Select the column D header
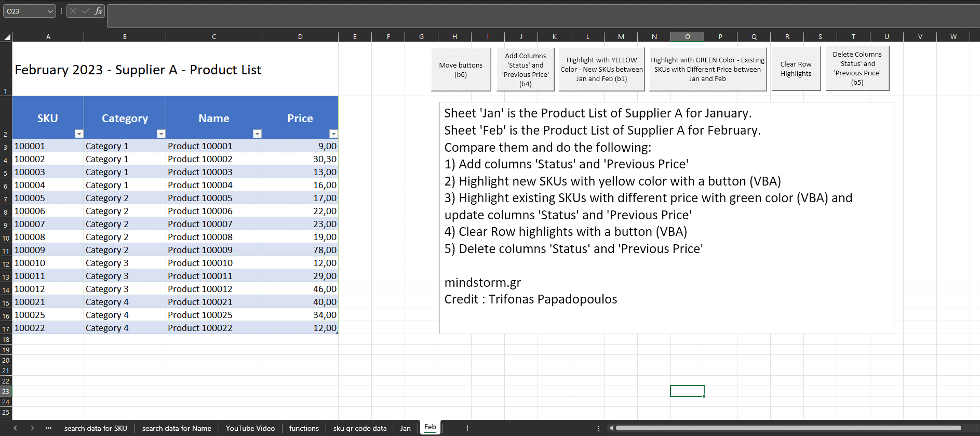Screen dimensions: 980x436 (x=300, y=36)
